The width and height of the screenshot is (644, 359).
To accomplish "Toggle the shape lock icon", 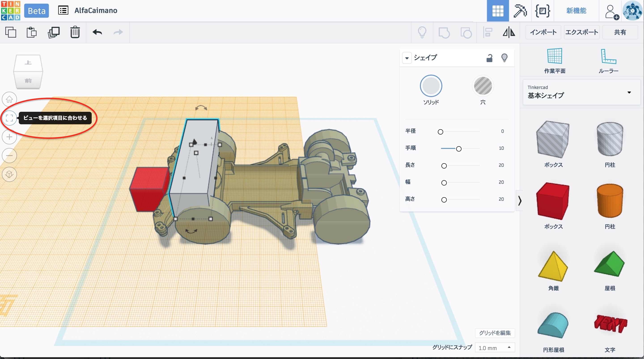I will click(489, 58).
